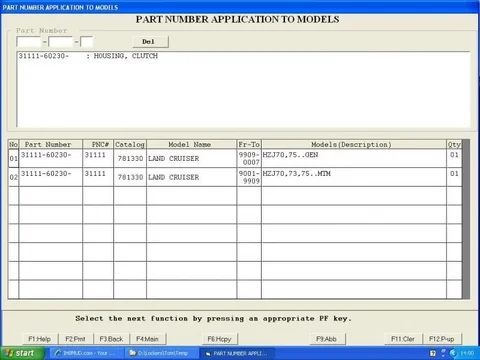Switch to the Temp folder taskbar window
Image resolution: width=480 pixels, height=360 pixels.
(x=161, y=353)
